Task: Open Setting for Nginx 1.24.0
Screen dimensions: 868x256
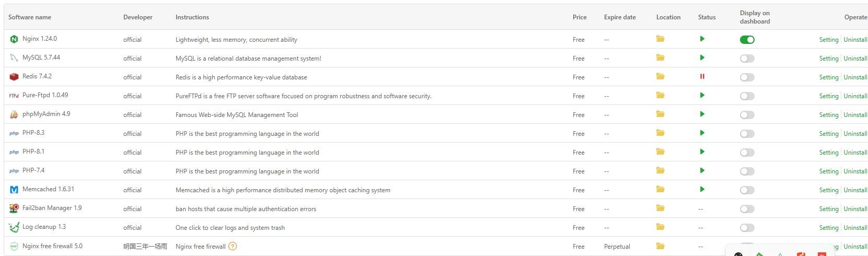Action: (x=828, y=40)
